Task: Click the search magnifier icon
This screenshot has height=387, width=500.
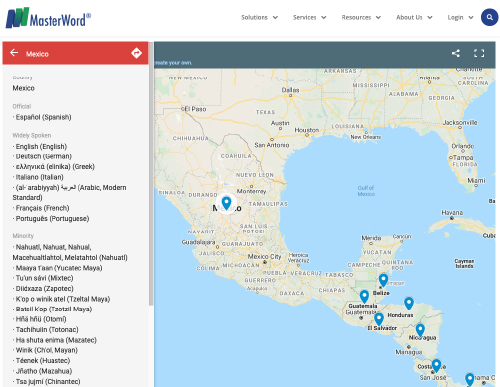Action: coord(489,17)
